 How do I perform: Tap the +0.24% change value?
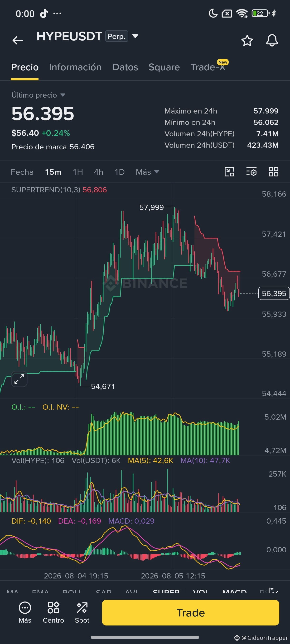coord(56,133)
